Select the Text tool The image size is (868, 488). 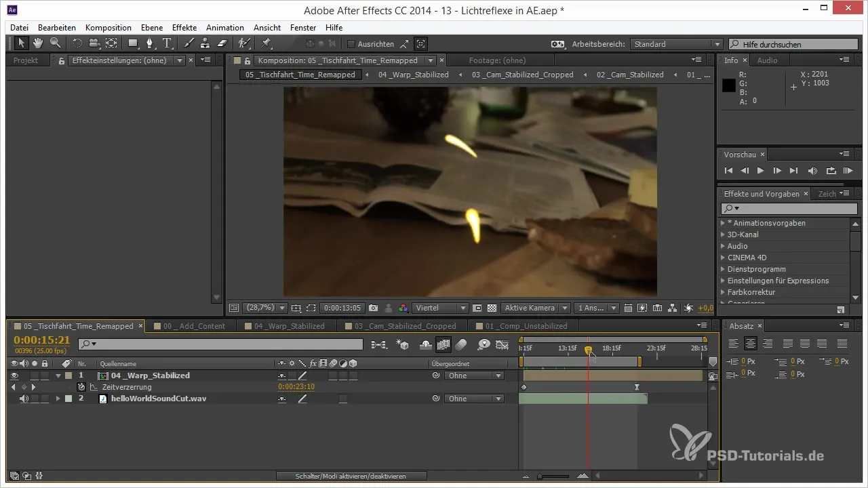pos(167,43)
